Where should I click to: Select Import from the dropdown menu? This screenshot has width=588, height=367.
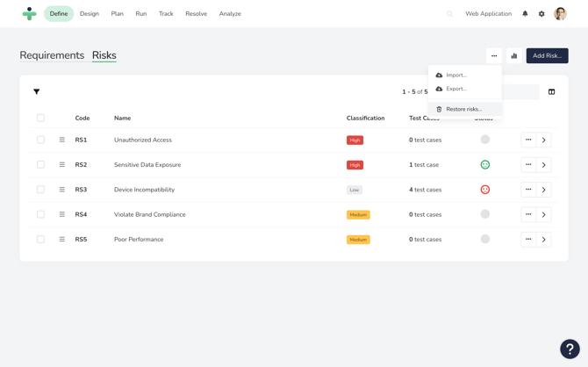coord(456,76)
